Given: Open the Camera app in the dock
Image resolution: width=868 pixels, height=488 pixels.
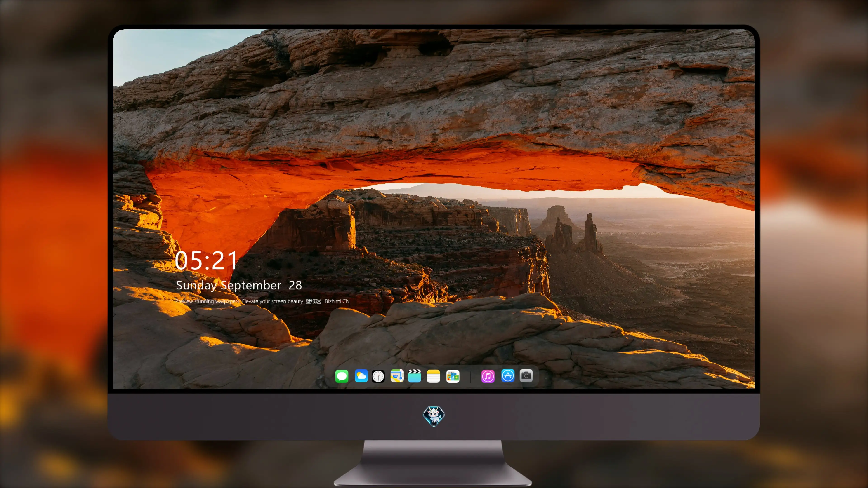Looking at the screenshot, I should pos(526,375).
